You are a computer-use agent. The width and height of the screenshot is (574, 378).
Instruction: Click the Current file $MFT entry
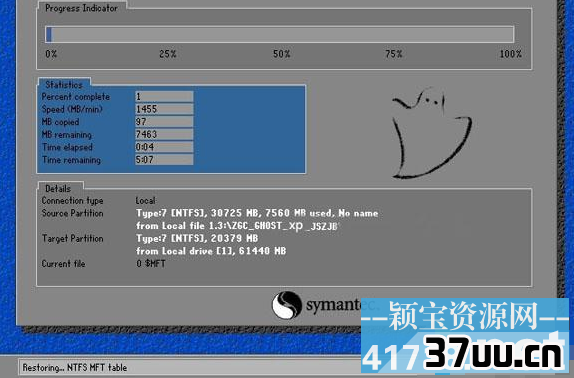[151, 263]
